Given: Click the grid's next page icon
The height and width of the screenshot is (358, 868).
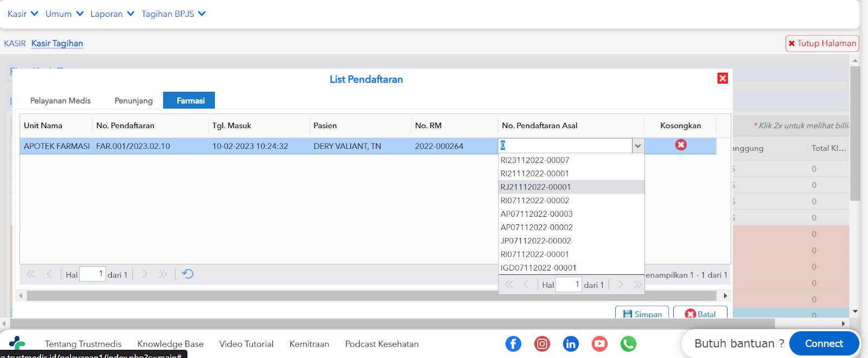Looking at the screenshot, I should [145, 274].
